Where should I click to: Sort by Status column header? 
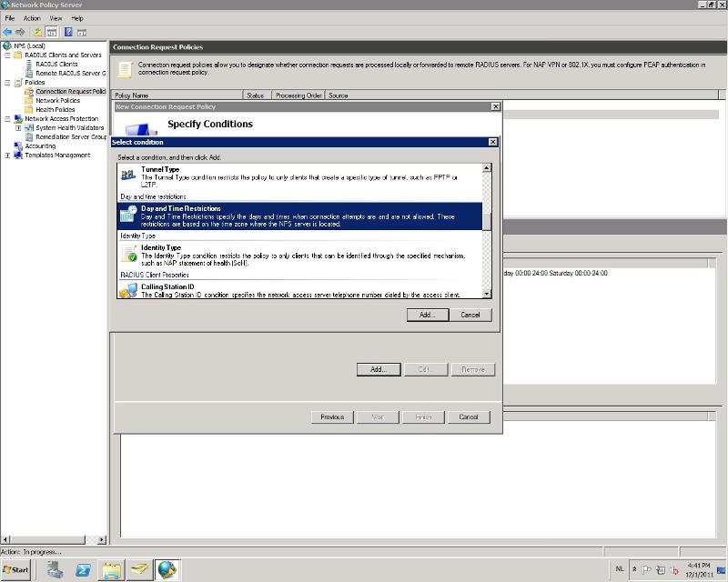coord(258,95)
